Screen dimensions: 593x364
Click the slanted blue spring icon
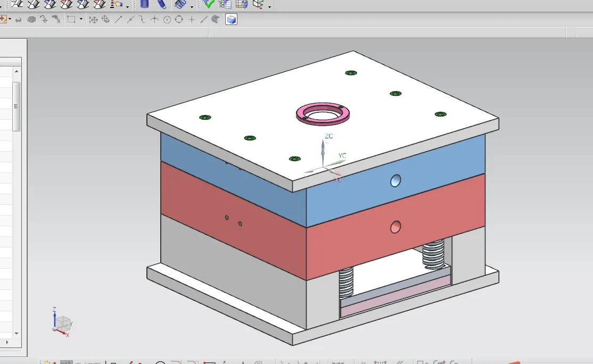tap(161, 4)
